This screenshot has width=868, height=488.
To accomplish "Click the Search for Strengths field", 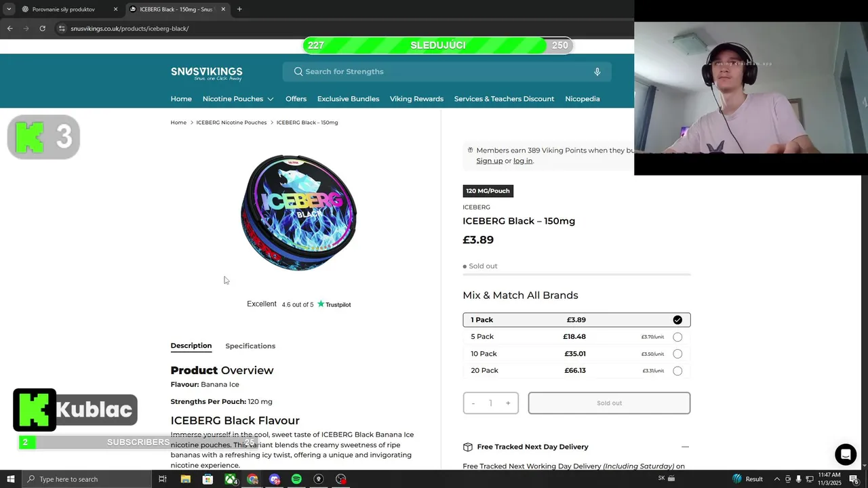I will 447,72.
